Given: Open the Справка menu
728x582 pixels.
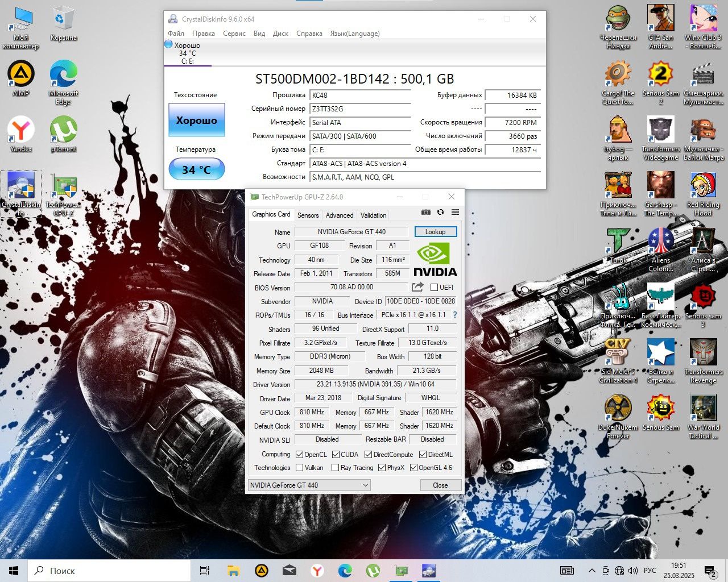Looking at the screenshot, I should tap(309, 34).
